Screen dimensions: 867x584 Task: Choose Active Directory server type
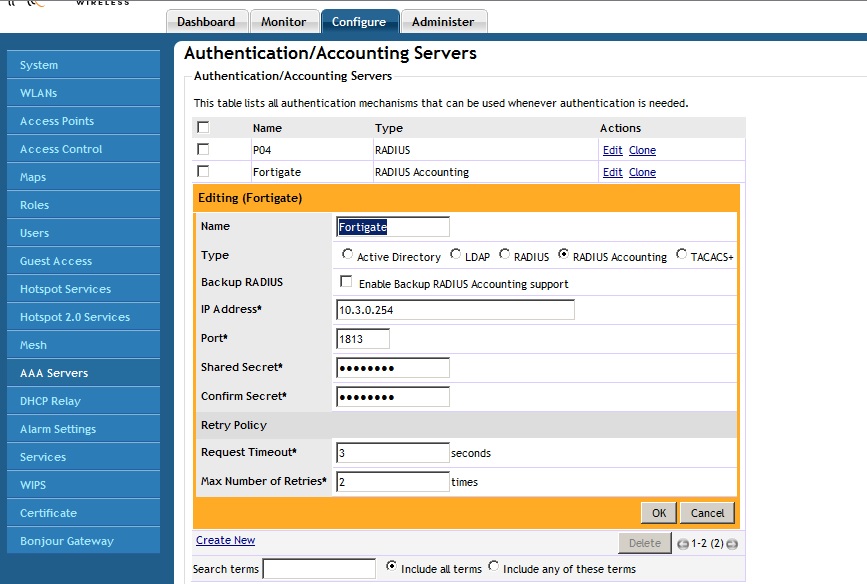pyautogui.click(x=347, y=254)
